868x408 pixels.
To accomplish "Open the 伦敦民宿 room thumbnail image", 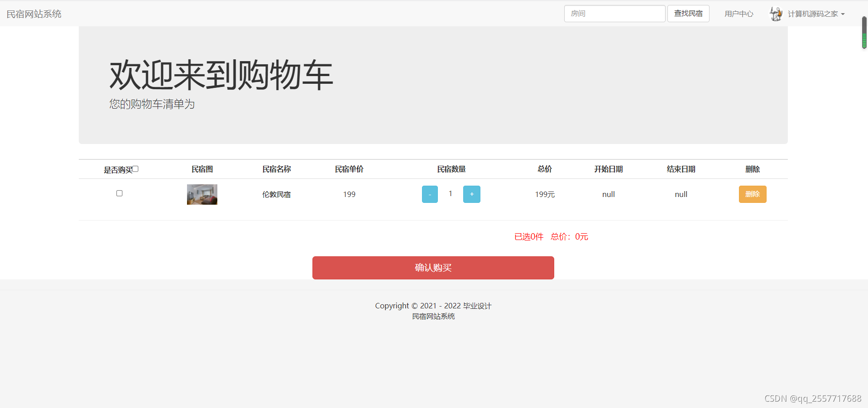I will click(202, 194).
